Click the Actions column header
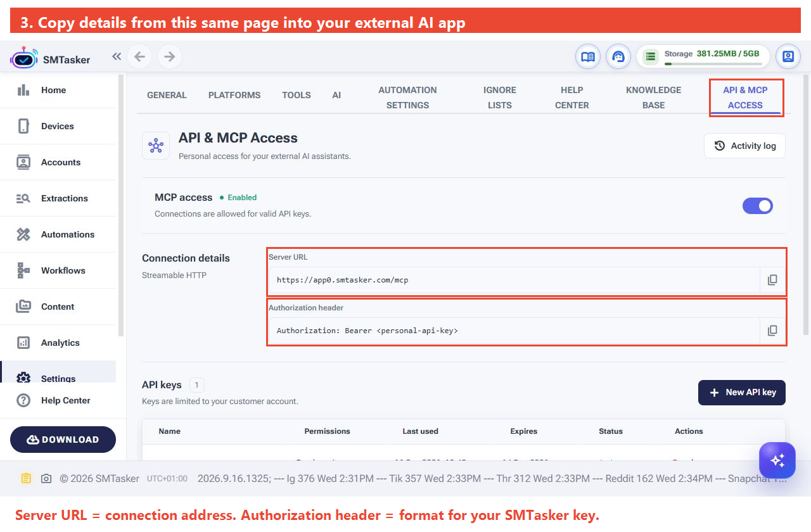811x532 pixels. [x=689, y=431]
